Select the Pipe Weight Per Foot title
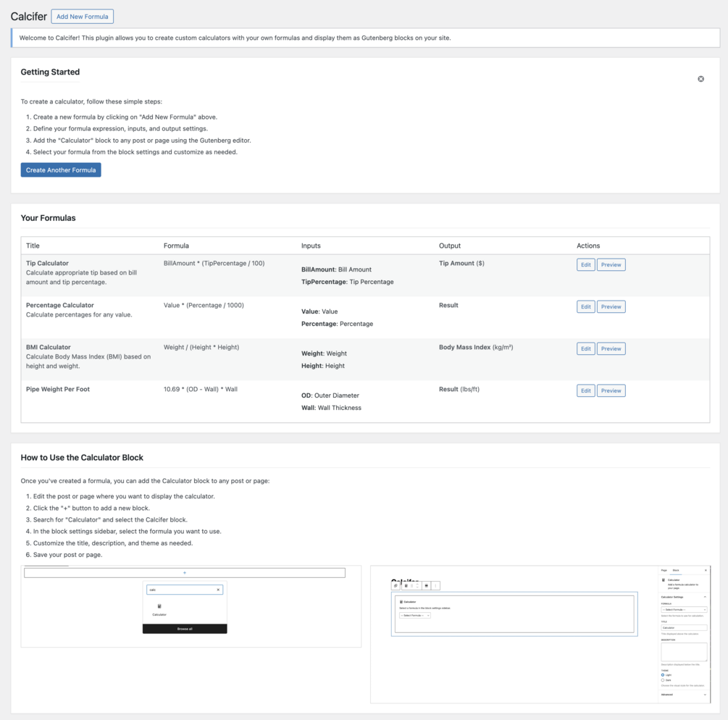Image resolution: width=728 pixels, height=720 pixels. [58, 389]
